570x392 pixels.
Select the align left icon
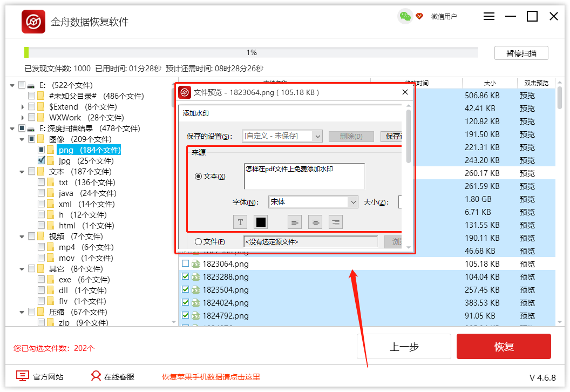coord(295,222)
